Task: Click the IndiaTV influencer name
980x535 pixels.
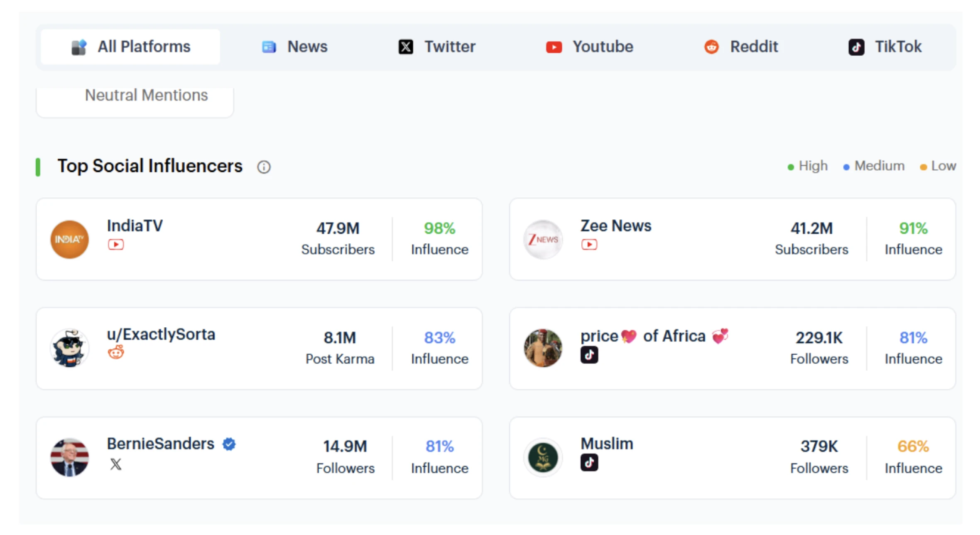Action: click(135, 226)
